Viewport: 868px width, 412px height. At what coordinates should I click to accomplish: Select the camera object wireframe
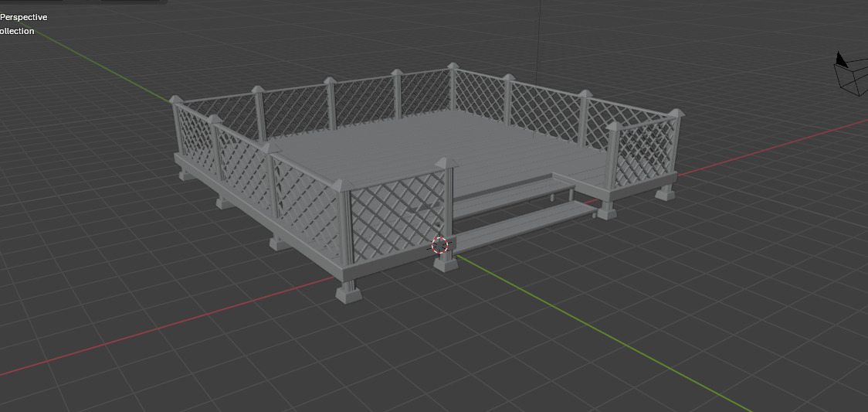pyautogui.click(x=852, y=73)
